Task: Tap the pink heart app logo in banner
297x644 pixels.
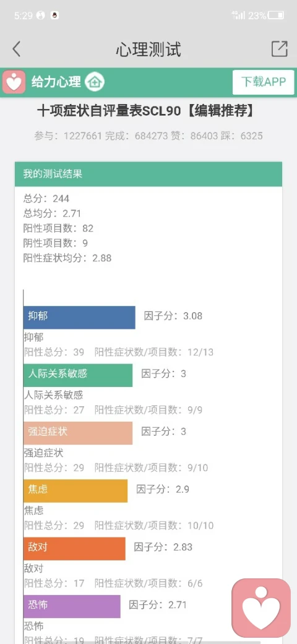Action: pyautogui.click(x=14, y=82)
